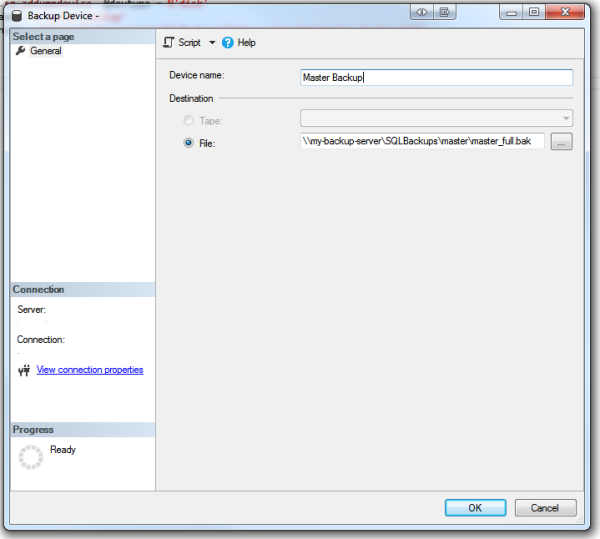Open View connection properties link
Image resolution: width=600 pixels, height=539 pixels.
tap(90, 370)
